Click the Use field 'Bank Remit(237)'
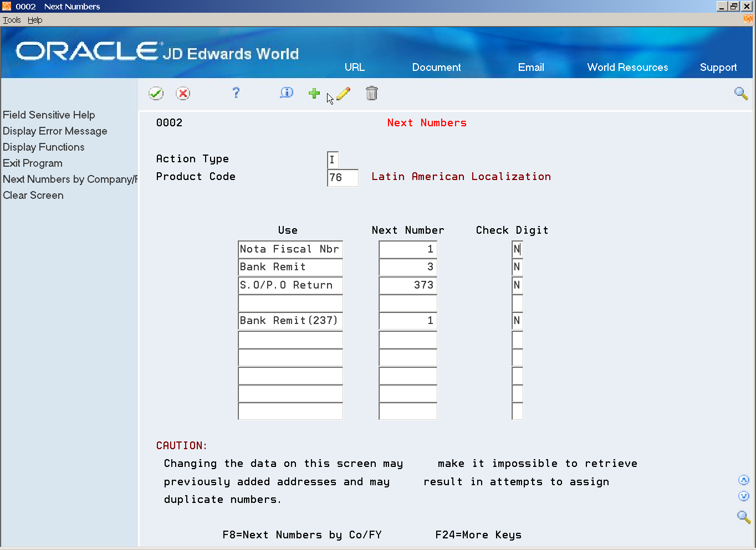 pyautogui.click(x=290, y=321)
